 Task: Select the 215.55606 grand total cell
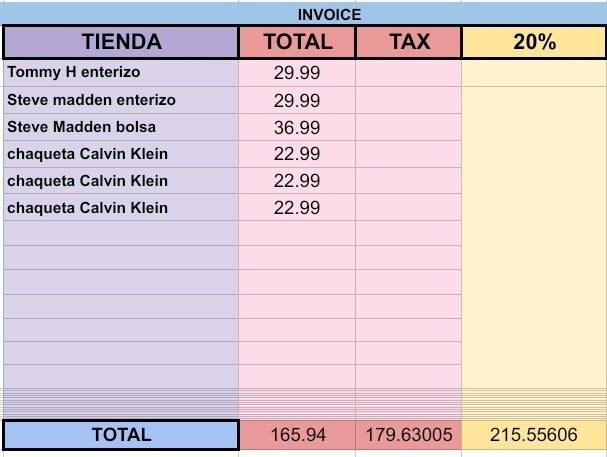[x=533, y=435]
